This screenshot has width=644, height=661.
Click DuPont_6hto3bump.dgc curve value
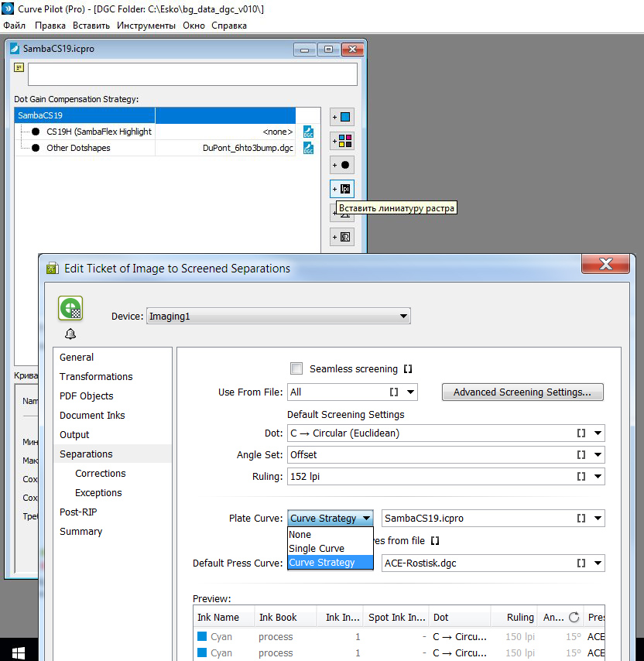tap(248, 148)
